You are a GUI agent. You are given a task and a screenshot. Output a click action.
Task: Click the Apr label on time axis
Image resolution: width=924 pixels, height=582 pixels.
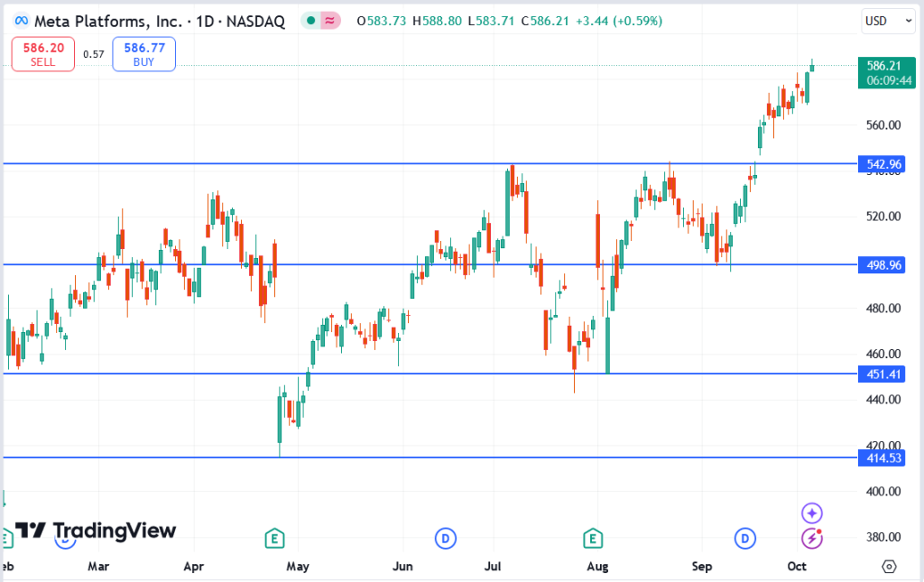pos(194,567)
